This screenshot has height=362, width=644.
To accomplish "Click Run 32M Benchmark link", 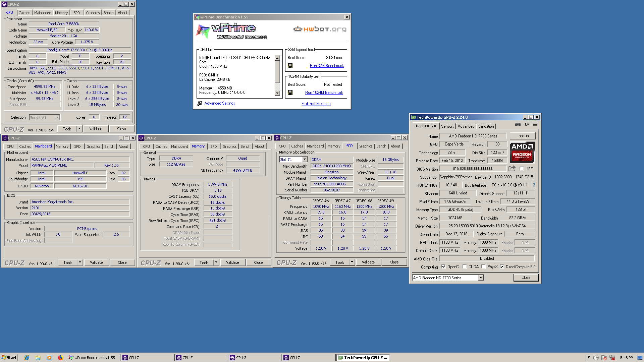I will click(x=327, y=66).
